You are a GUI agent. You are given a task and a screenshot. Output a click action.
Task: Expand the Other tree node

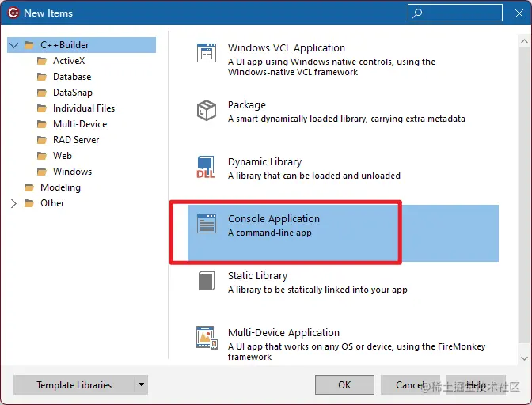point(13,203)
